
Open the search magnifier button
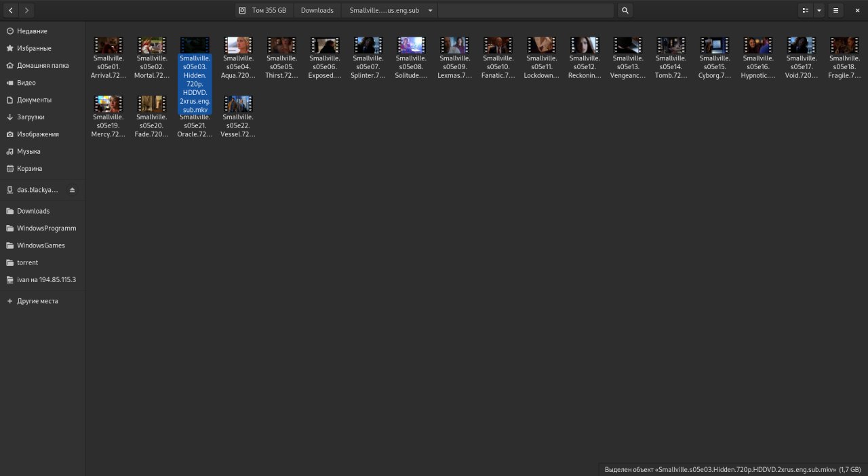[x=625, y=10]
